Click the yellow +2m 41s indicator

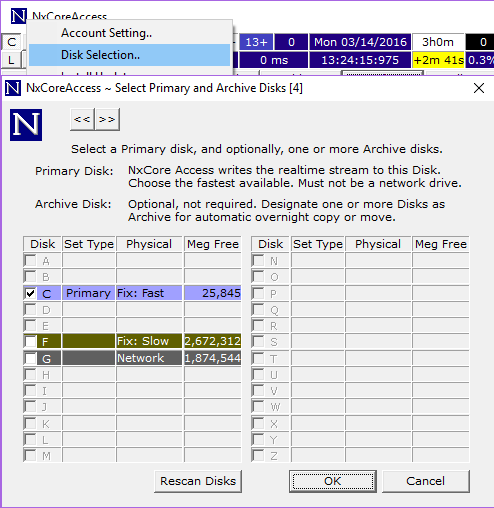click(x=438, y=60)
